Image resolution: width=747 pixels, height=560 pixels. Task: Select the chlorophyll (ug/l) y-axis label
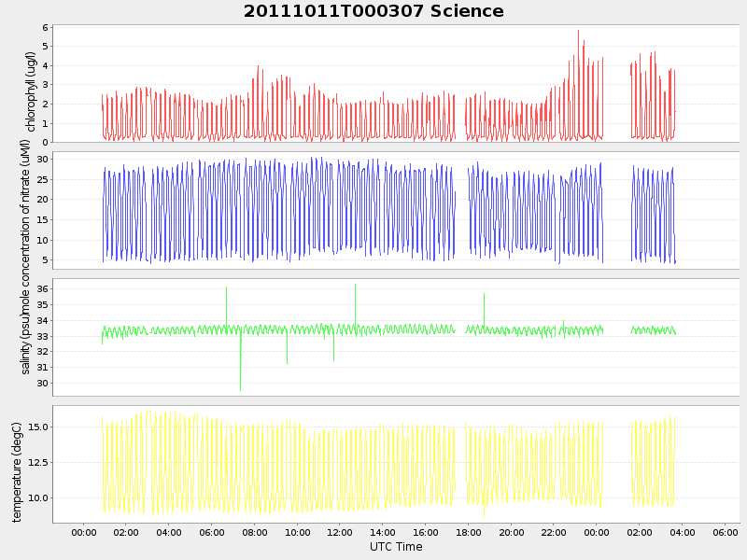(x=31, y=91)
